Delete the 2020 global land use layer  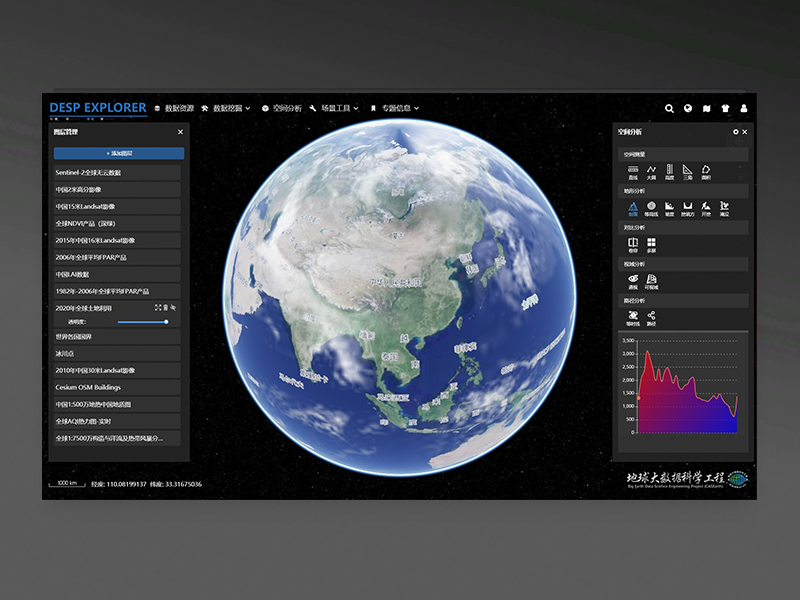[x=166, y=308]
